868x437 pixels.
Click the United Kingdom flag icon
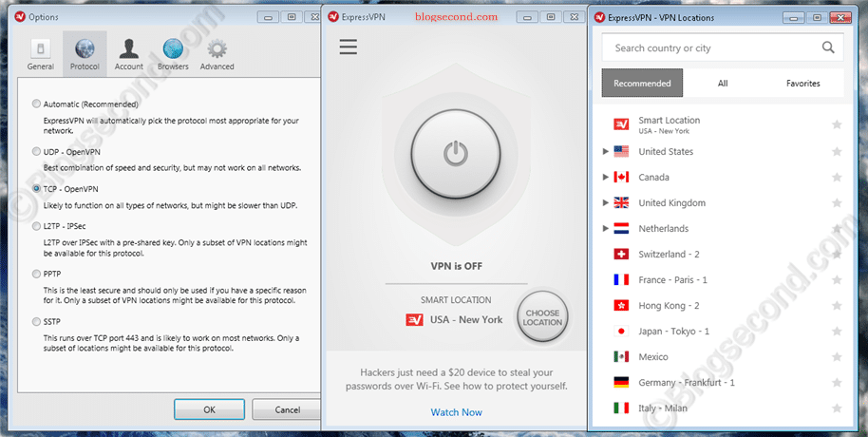tap(621, 202)
